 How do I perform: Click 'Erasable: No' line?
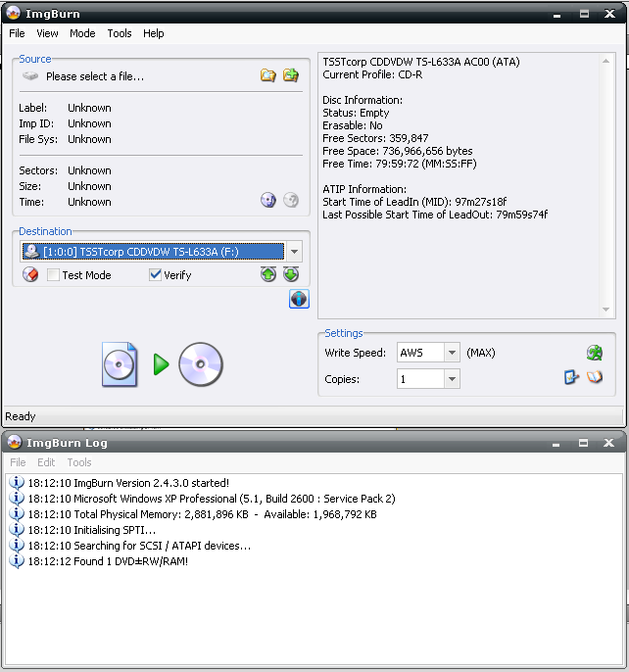pyautogui.click(x=353, y=125)
